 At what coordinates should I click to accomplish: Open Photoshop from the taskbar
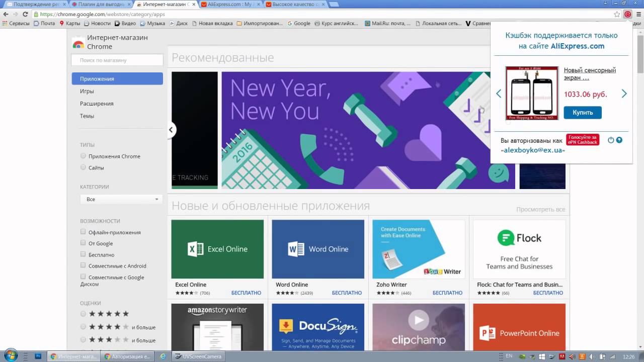38,356
